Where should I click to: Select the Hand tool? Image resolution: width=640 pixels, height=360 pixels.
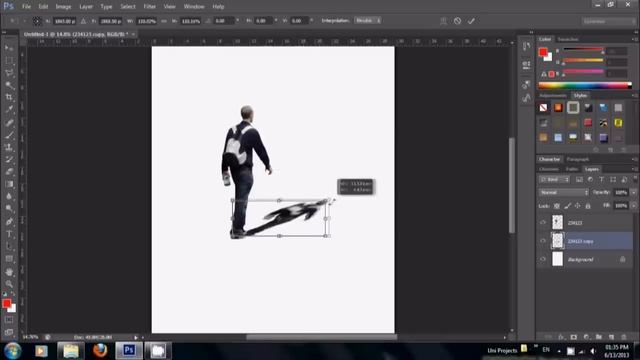[9, 272]
